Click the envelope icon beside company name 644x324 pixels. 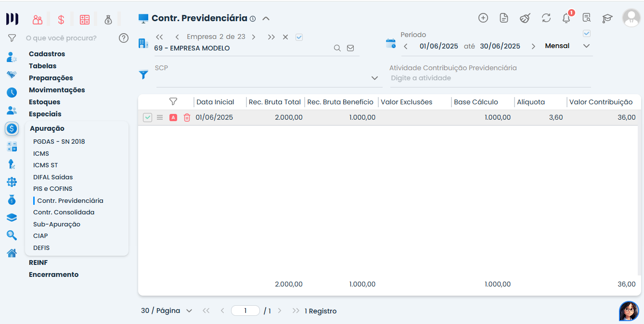350,48
